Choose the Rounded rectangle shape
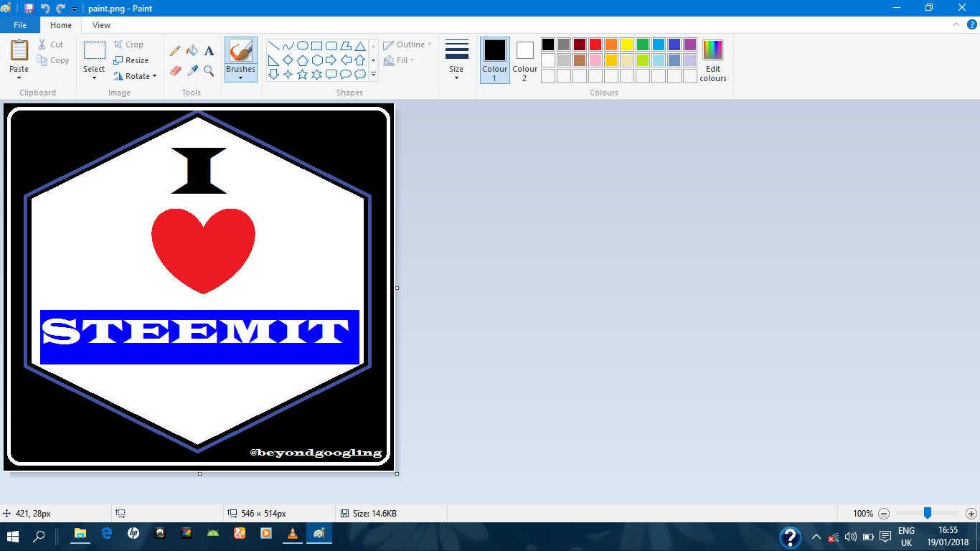This screenshot has height=551, width=980. tap(331, 46)
